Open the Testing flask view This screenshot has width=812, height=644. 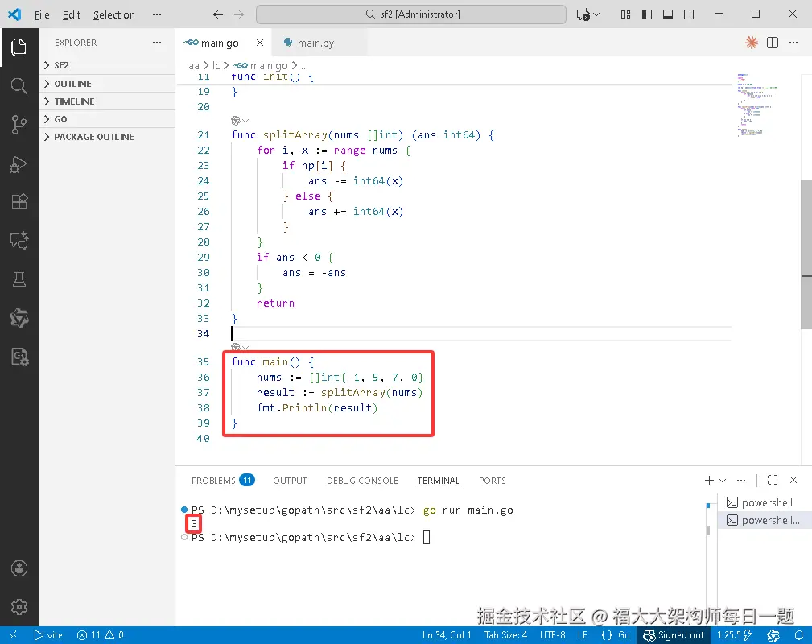pos(19,280)
